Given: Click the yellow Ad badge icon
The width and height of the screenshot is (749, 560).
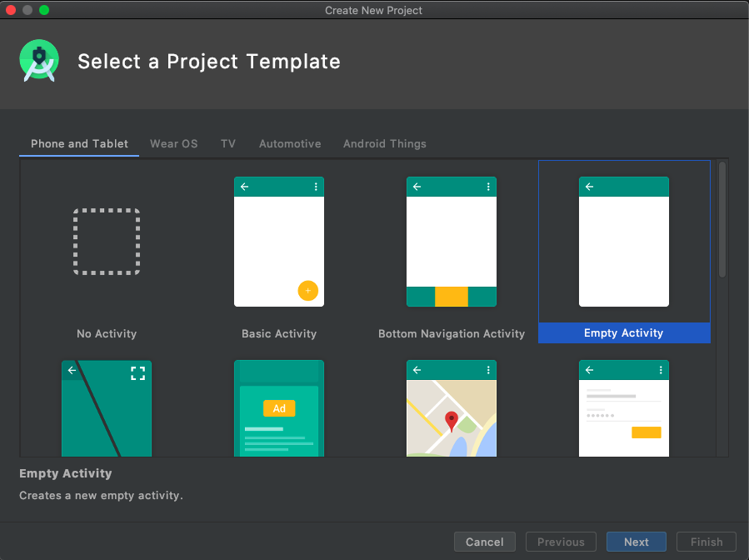Looking at the screenshot, I should click(279, 408).
